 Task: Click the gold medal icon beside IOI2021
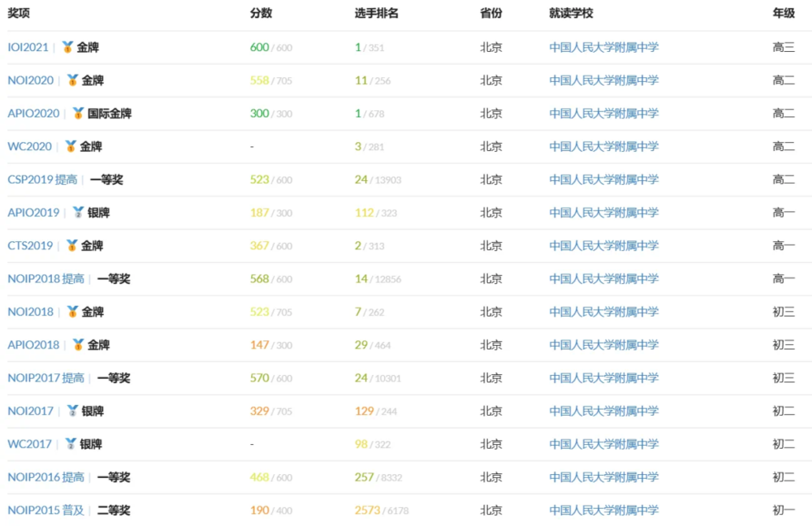[x=67, y=48]
